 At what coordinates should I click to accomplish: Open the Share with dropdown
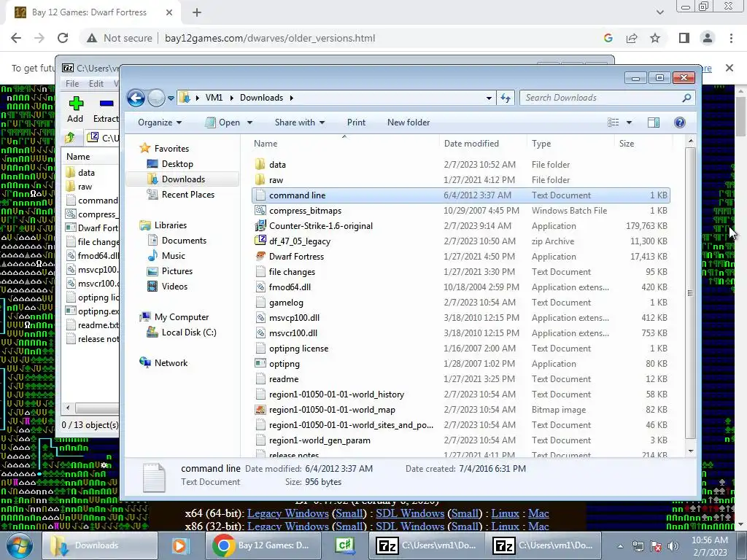pos(300,122)
